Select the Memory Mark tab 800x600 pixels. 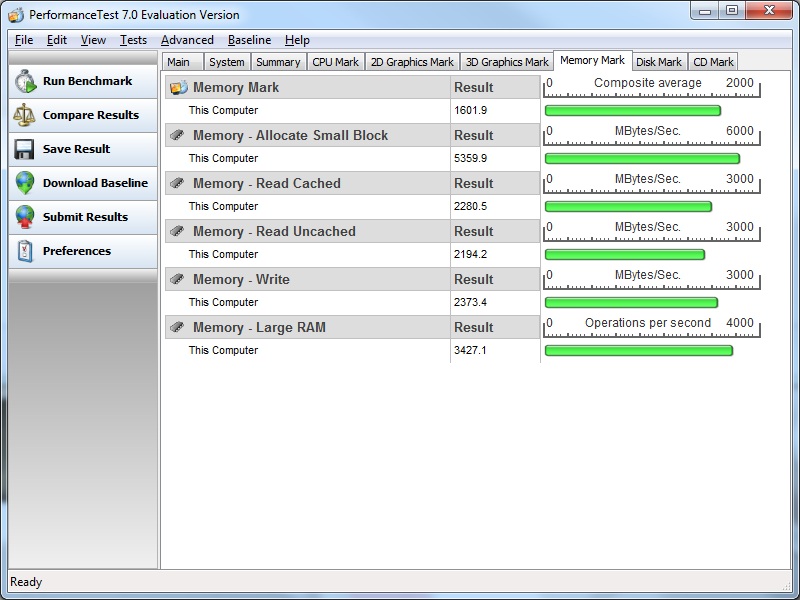pyautogui.click(x=592, y=60)
